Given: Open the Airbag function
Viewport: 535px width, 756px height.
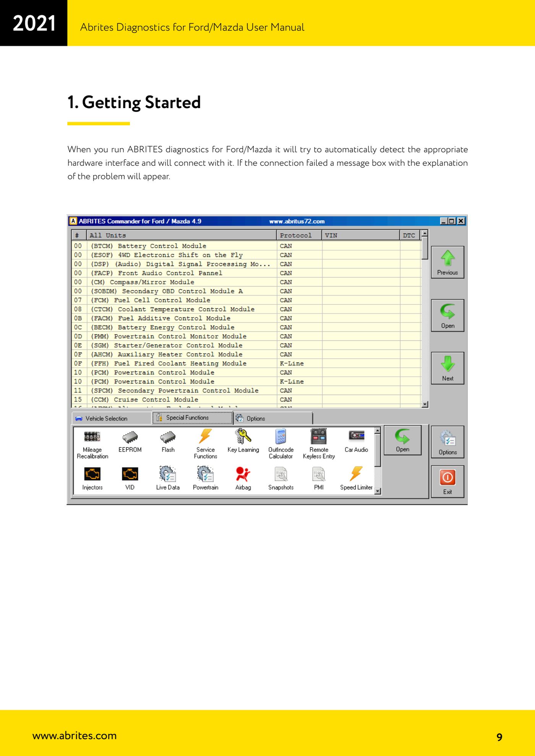Looking at the screenshot, I should pyautogui.click(x=243, y=478).
